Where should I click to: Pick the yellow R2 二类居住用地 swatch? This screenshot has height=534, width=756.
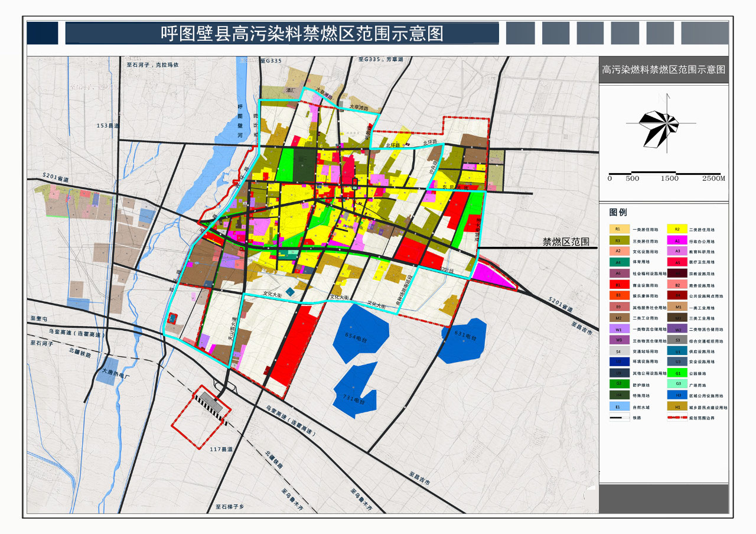coord(677,229)
